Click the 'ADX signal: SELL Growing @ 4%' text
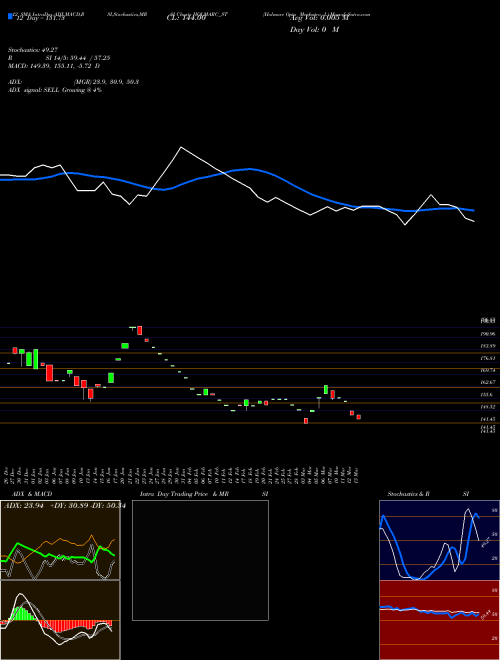The height and width of the screenshot is (660, 500). [55, 90]
